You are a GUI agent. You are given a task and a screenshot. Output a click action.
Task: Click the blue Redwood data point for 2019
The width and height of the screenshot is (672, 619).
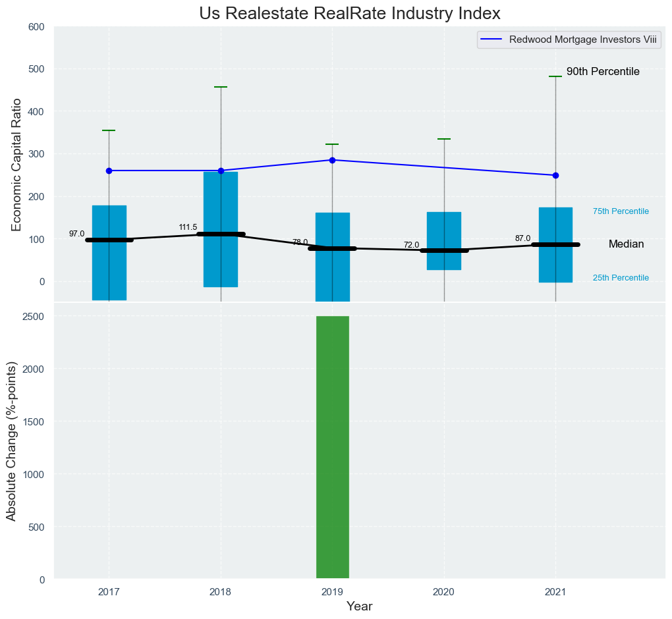click(332, 160)
